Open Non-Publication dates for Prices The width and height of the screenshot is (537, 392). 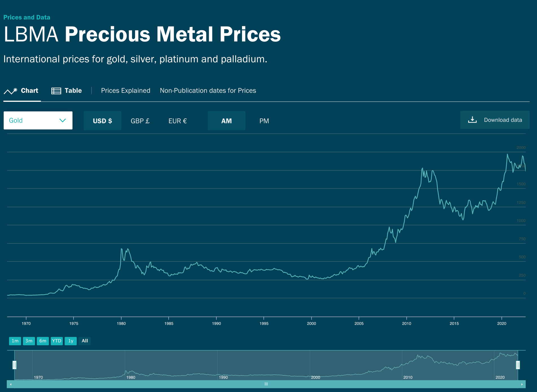point(208,91)
